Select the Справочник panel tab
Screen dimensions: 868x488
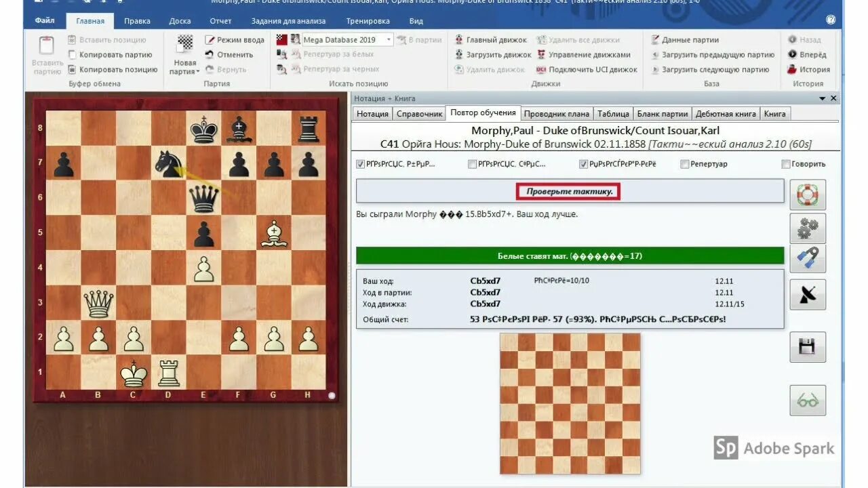point(419,114)
